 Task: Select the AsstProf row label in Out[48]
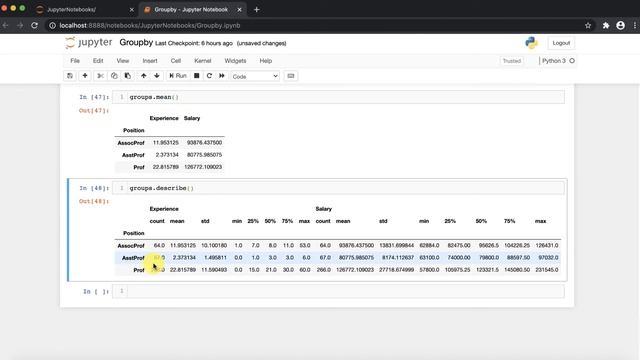tap(133, 258)
